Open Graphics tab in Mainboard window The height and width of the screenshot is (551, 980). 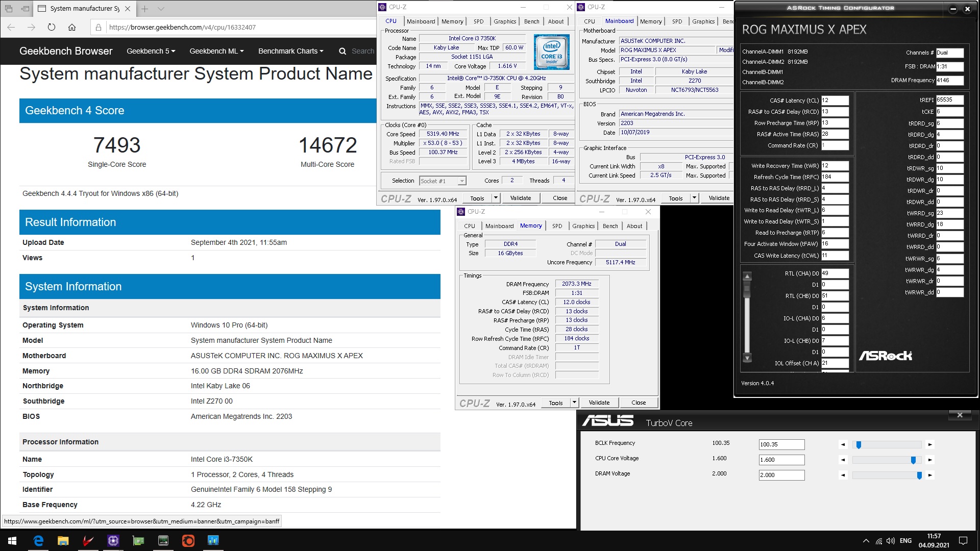coord(703,21)
